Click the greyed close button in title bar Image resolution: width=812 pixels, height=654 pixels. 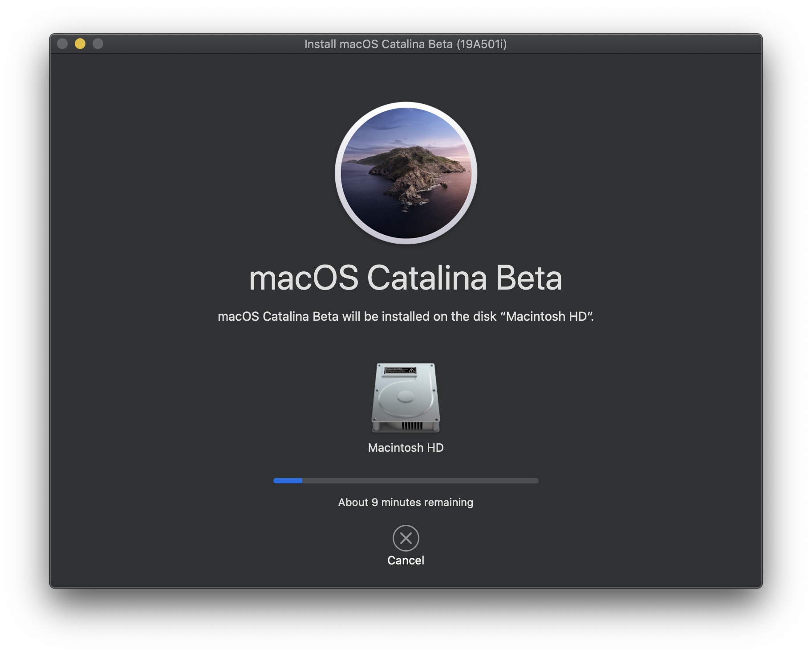pyautogui.click(x=62, y=44)
